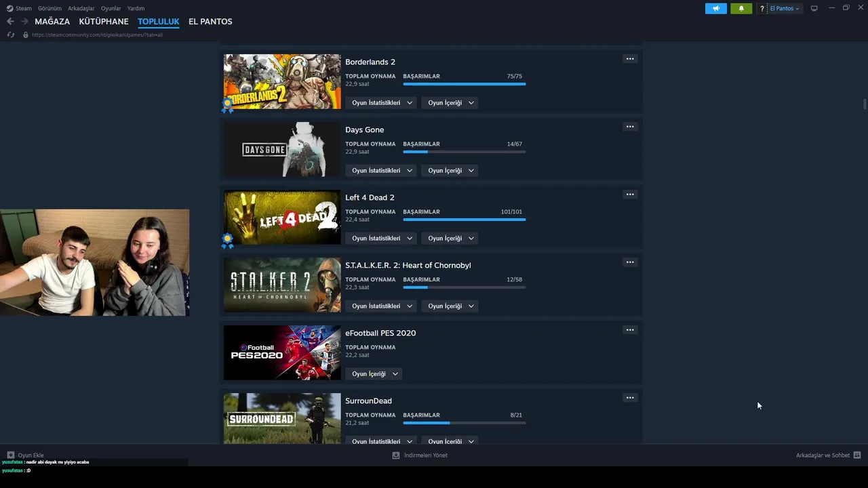Screen dimensions: 868x488
Task: Click Borderlands 2 achievements progress bar
Action: [465, 84]
